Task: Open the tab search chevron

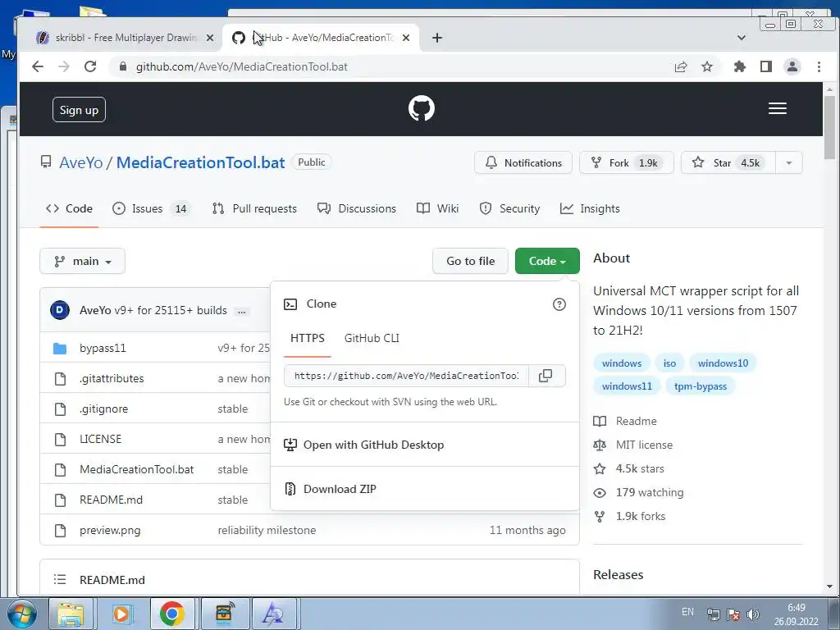Action: [x=742, y=38]
